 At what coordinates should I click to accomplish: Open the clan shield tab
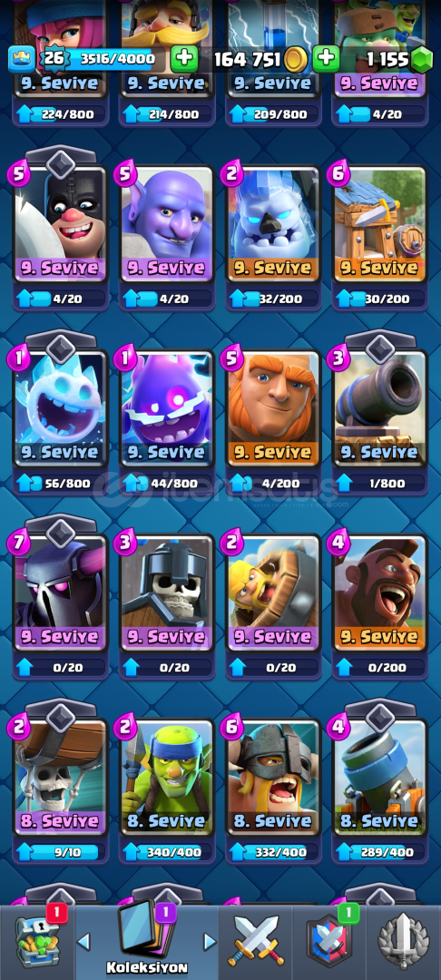328,943
